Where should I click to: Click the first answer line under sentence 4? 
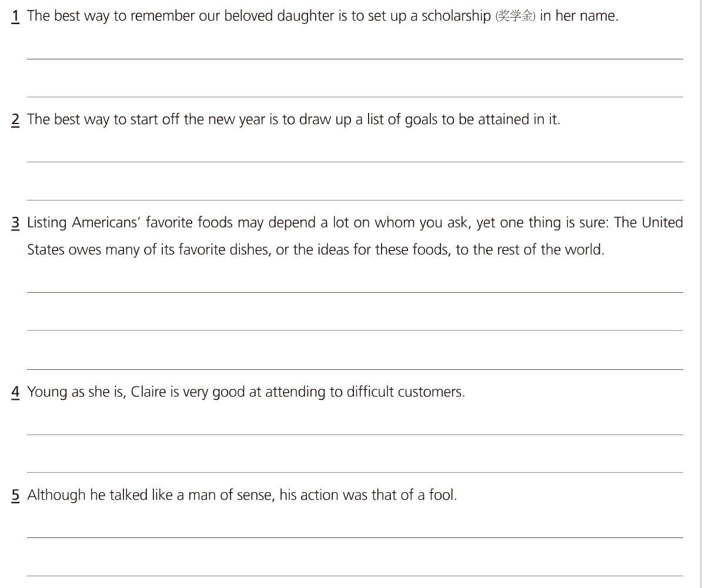click(355, 434)
